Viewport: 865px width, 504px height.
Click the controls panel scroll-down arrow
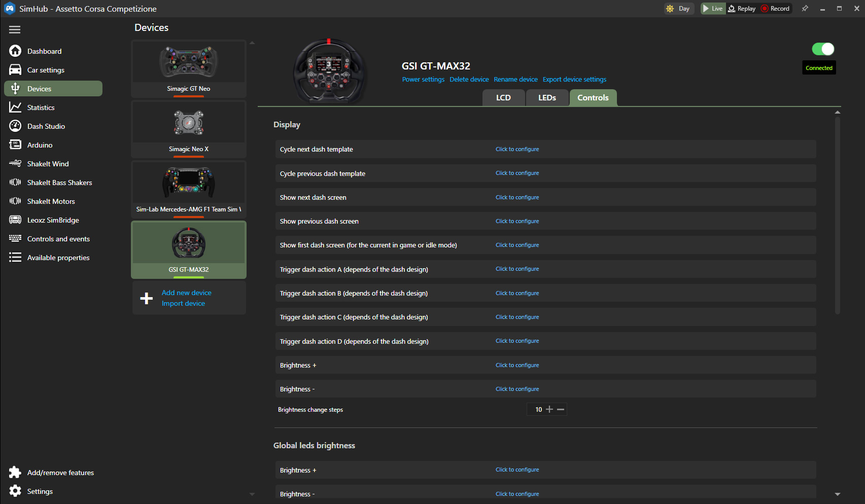837,494
